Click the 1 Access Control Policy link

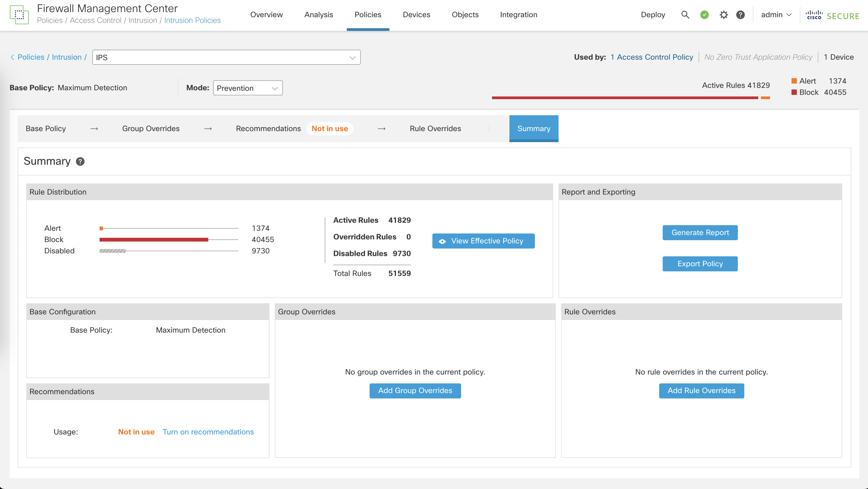(651, 57)
